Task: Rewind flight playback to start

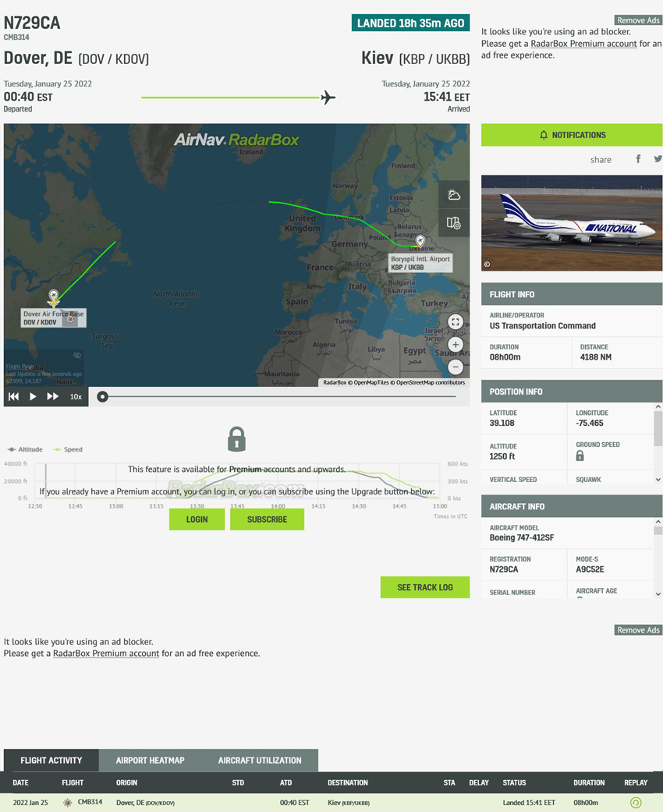Action: pyautogui.click(x=13, y=396)
